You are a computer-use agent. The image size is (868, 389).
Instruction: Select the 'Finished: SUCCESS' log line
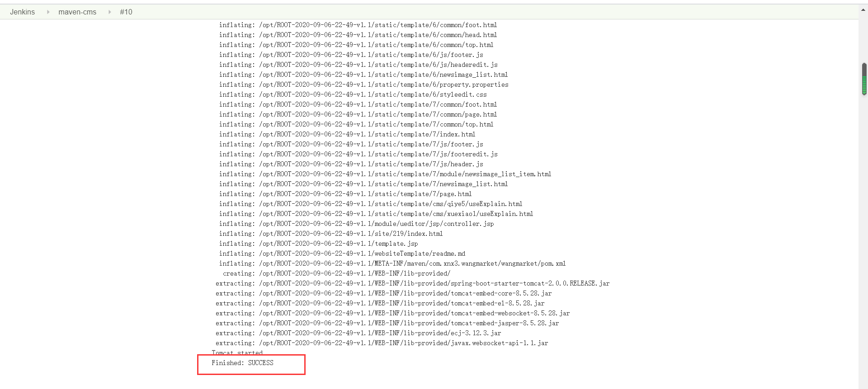(242, 363)
